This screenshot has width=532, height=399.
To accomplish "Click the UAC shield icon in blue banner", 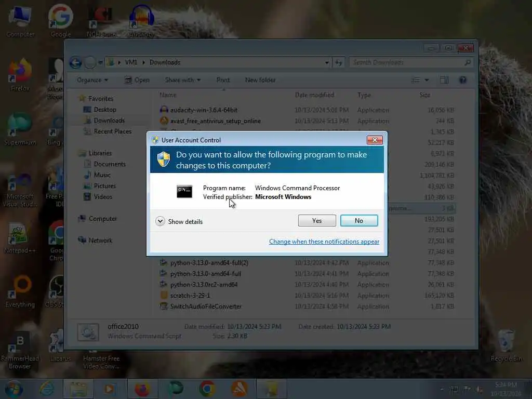I will (x=164, y=159).
